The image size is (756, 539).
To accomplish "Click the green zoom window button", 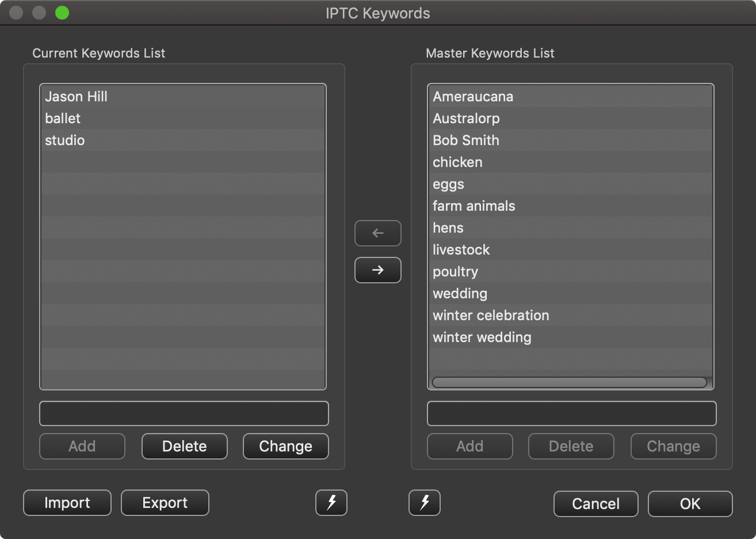I will (62, 13).
